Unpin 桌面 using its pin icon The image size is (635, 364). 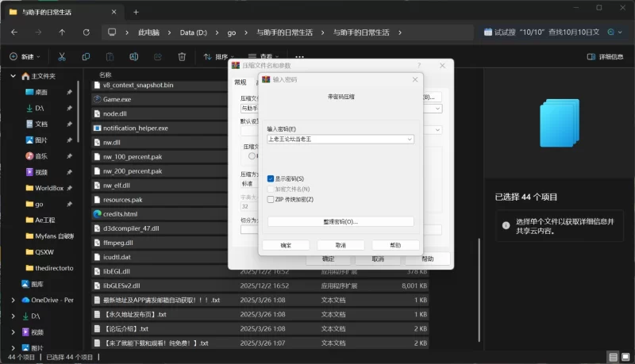tap(69, 92)
